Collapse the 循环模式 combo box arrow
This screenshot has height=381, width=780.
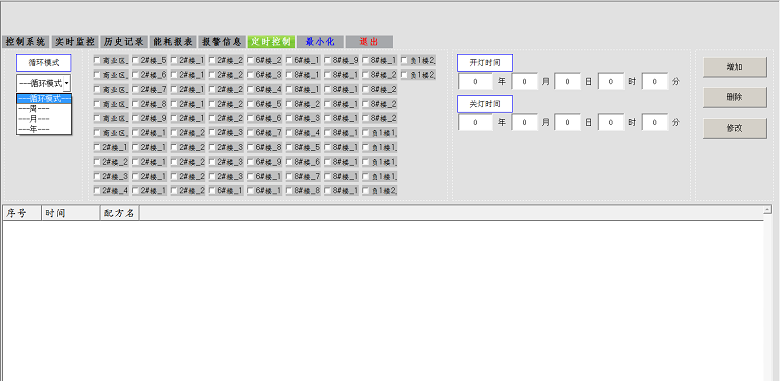pyautogui.click(x=67, y=83)
